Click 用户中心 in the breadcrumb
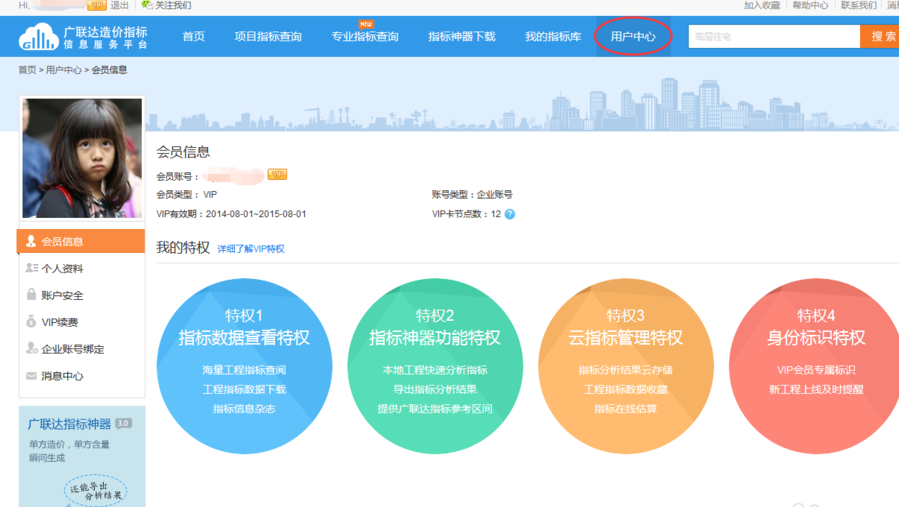The height and width of the screenshot is (507, 899). tap(64, 70)
